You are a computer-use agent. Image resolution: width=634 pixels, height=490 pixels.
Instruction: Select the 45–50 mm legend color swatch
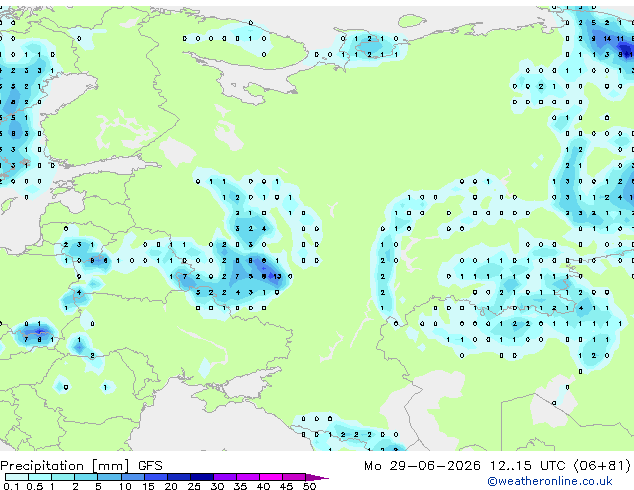(x=294, y=477)
